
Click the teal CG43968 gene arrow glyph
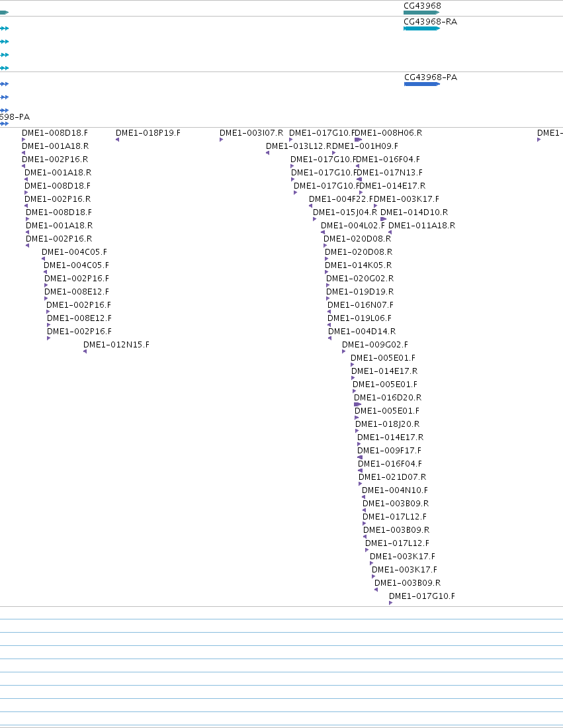(x=421, y=13)
